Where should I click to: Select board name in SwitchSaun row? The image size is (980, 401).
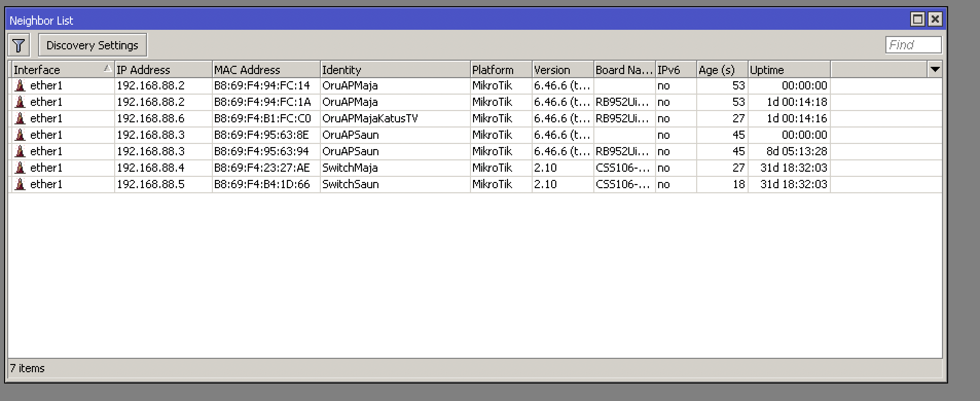tap(623, 184)
